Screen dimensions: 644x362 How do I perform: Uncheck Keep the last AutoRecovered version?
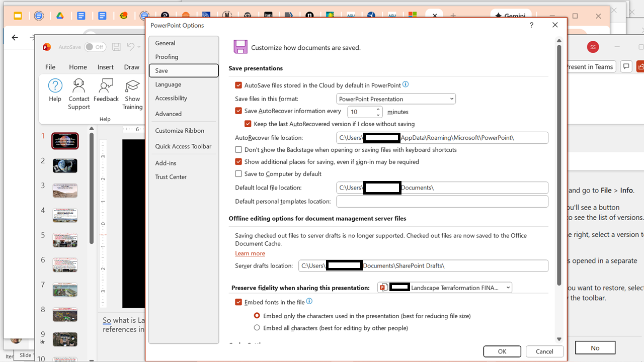(x=248, y=124)
